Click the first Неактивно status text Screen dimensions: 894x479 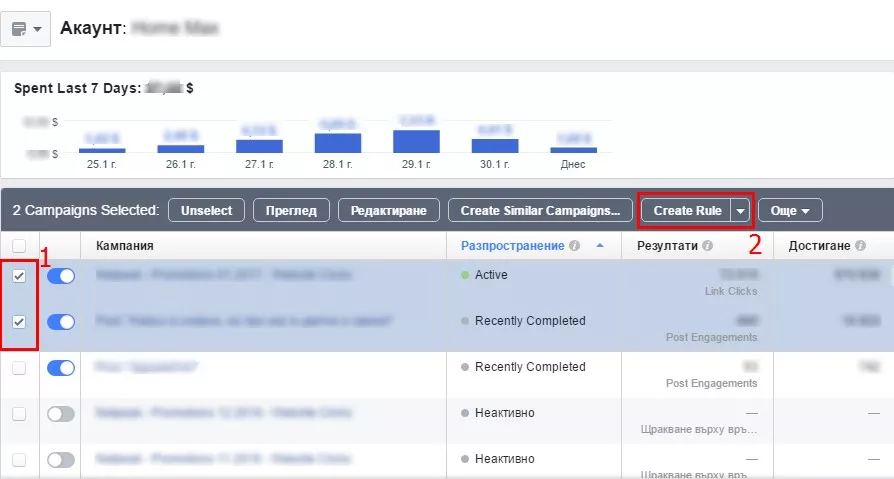click(x=505, y=413)
